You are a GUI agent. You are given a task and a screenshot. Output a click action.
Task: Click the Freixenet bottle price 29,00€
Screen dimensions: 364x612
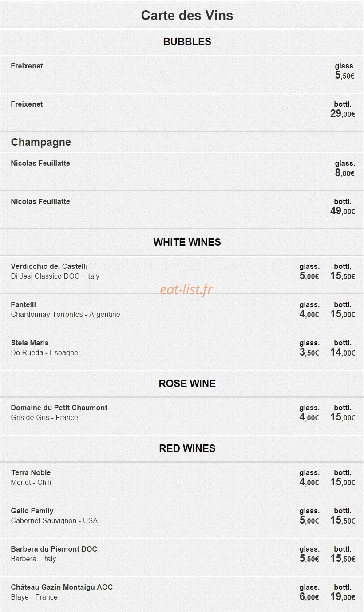click(x=343, y=114)
